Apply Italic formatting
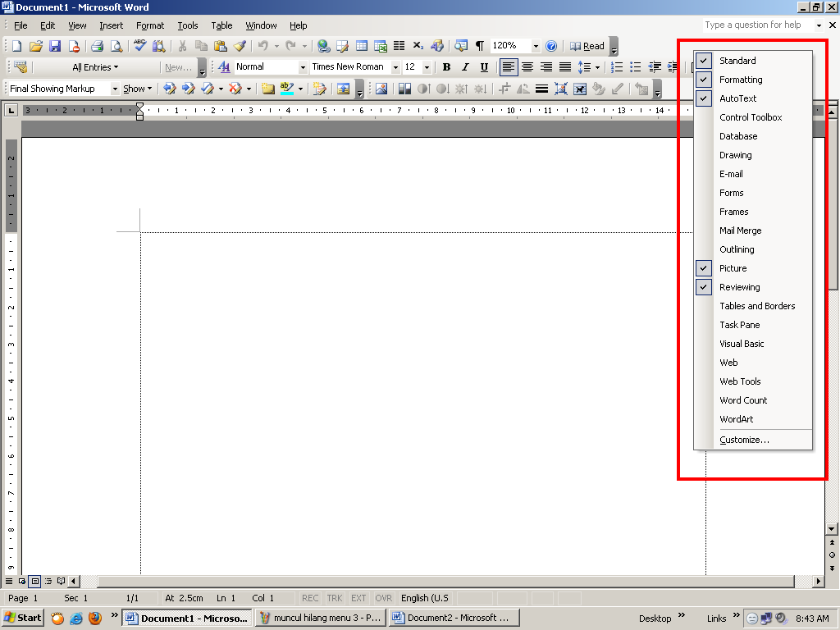The image size is (840, 630). pos(465,67)
